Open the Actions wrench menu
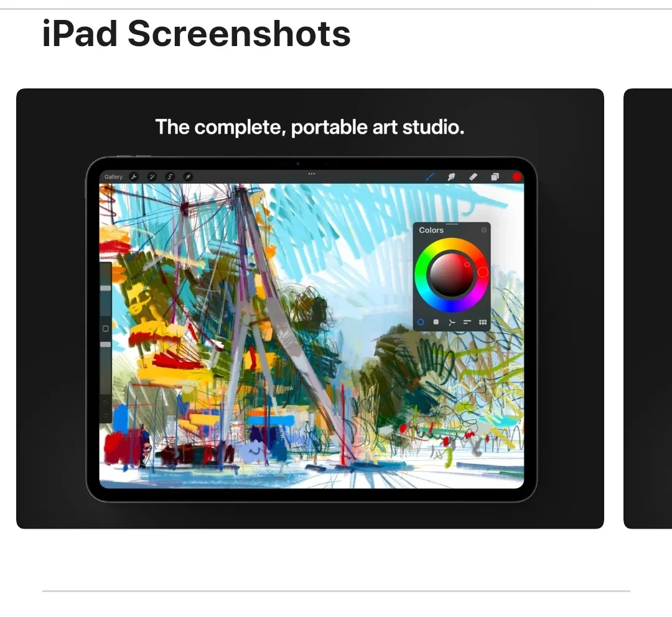Image resolution: width=672 pixels, height=617 pixels. pos(134,177)
